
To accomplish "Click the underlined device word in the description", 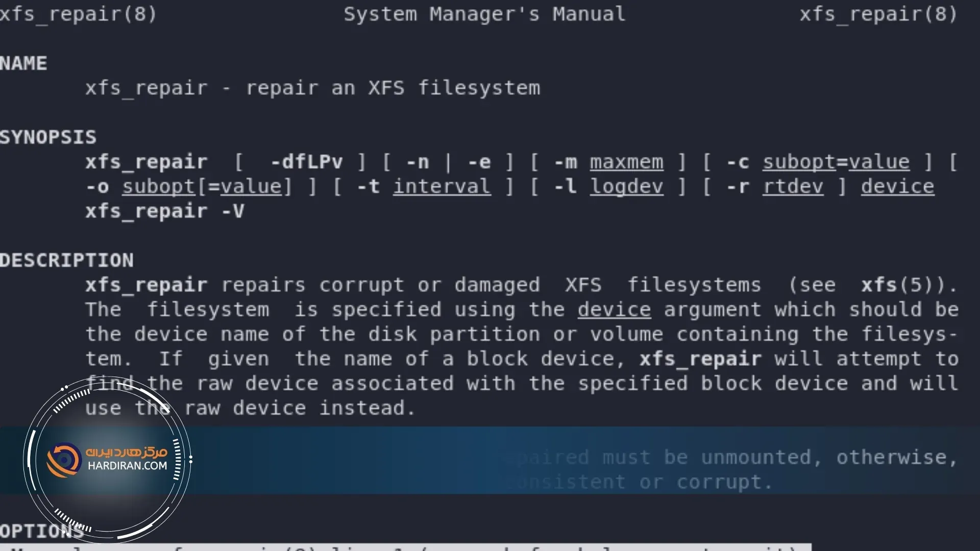I will pos(614,310).
